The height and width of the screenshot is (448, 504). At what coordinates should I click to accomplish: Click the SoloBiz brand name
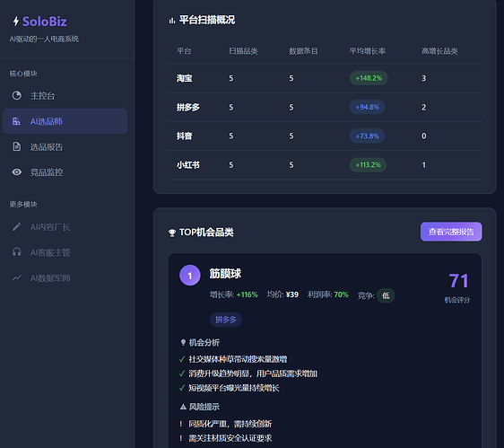pyautogui.click(x=44, y=22)
